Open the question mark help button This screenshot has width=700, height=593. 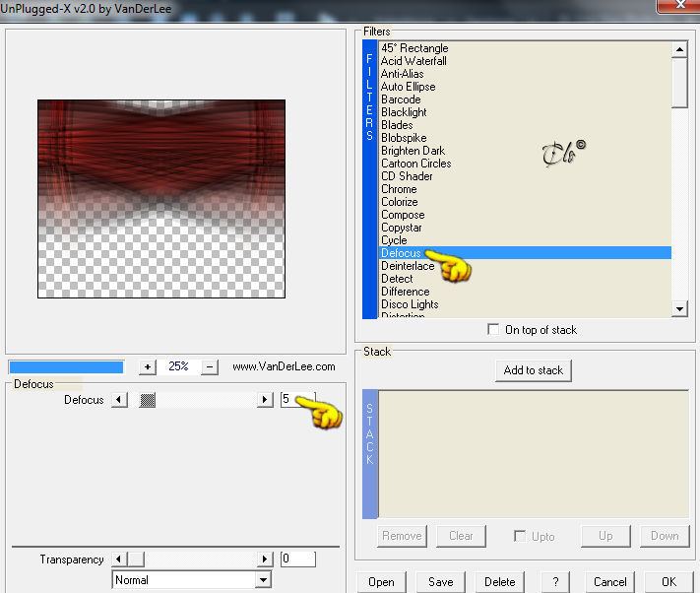point(555,582)
